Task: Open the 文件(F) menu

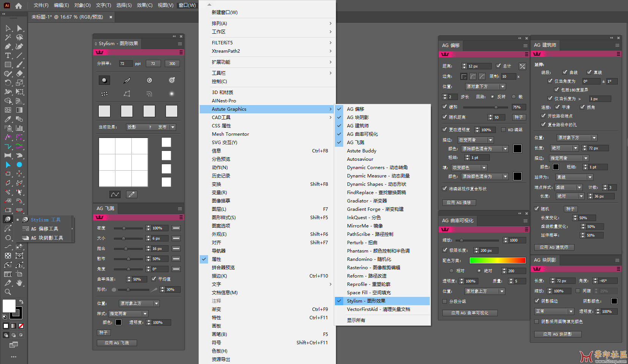Action: pos(41,5)
